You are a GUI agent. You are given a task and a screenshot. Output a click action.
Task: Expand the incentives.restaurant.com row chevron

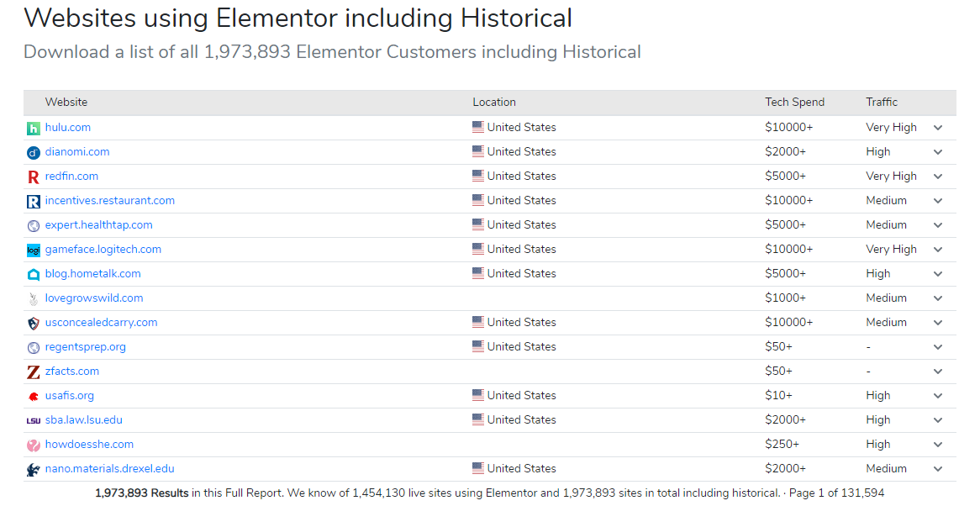pos(938,201)
